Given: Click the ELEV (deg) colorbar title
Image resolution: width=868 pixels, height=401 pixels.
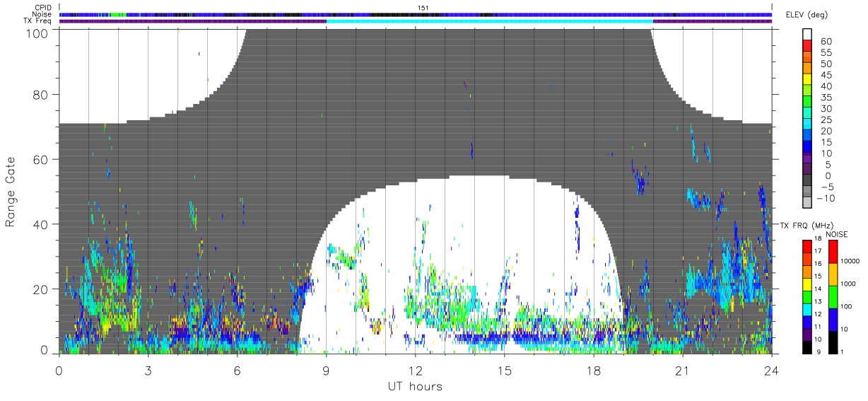Looking at the screenshot, I should [x=807, y=15].
